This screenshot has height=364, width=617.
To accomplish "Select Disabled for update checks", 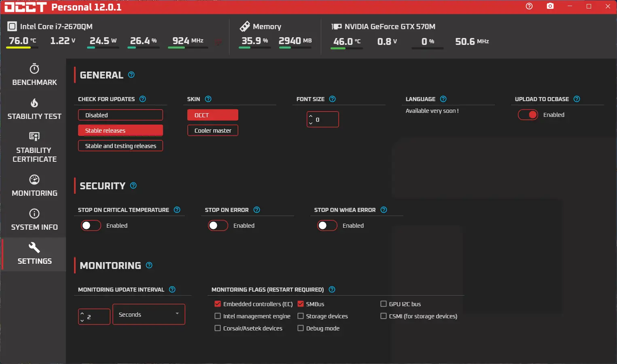I will [x=121, y=115].
